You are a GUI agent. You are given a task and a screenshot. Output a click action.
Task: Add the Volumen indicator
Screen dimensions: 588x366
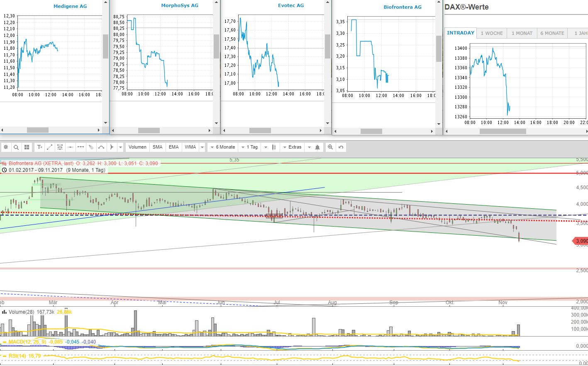tap(137, 147)
